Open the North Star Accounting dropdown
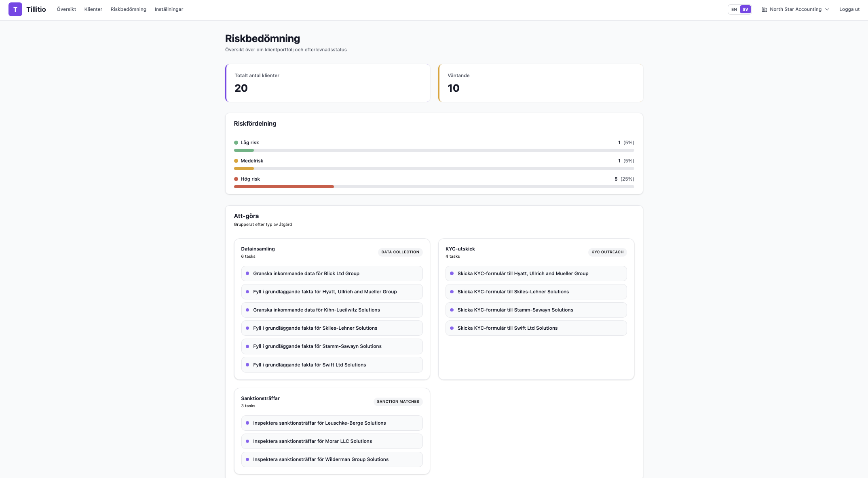The width and height of the screenshot is (868, 478). pyautogui.click(x=796, y=9)
